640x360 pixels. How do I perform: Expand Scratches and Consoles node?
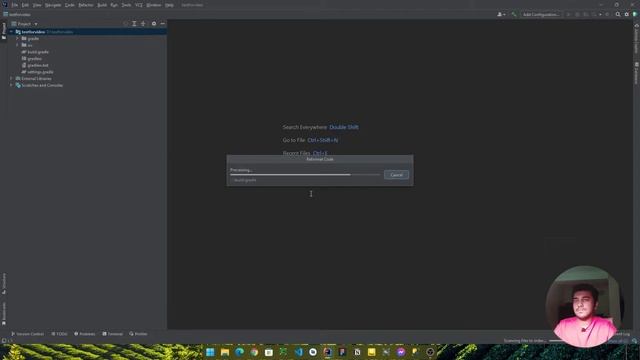pos(11,85)
